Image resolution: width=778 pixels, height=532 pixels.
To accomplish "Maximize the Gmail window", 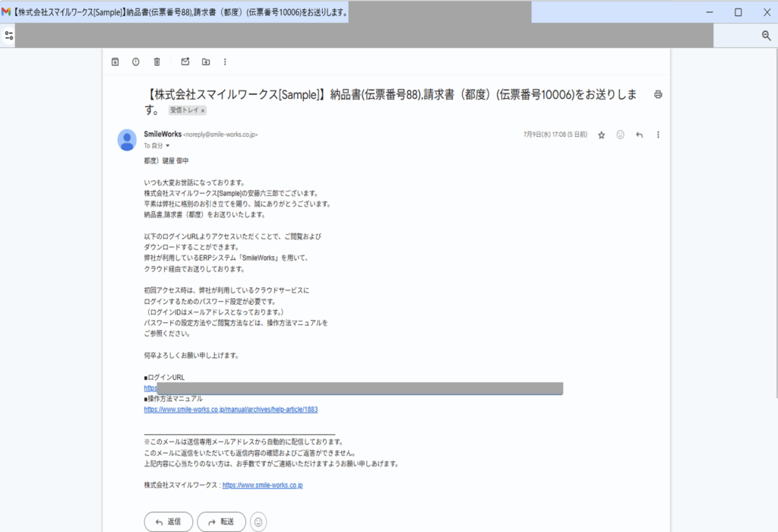I will pos(738,12).
